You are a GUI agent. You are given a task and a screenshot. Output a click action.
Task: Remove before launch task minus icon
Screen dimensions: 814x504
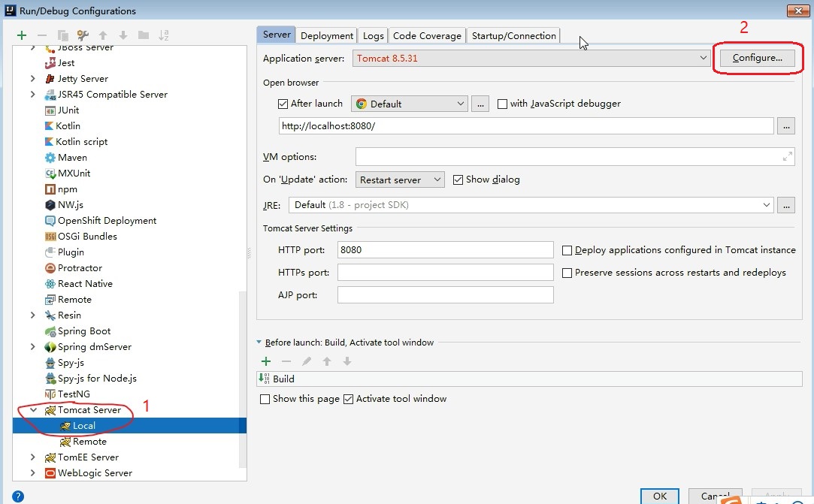point(286,361)
